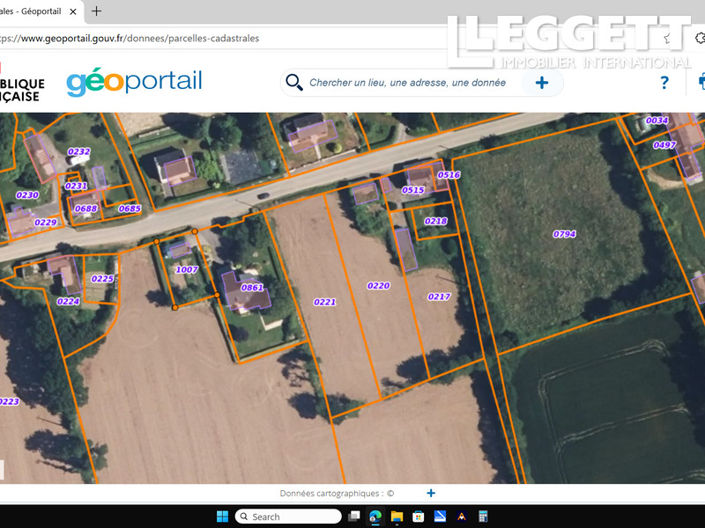Click the search magnifier icon
The image size is (705, 528).
tap(294, 83)
